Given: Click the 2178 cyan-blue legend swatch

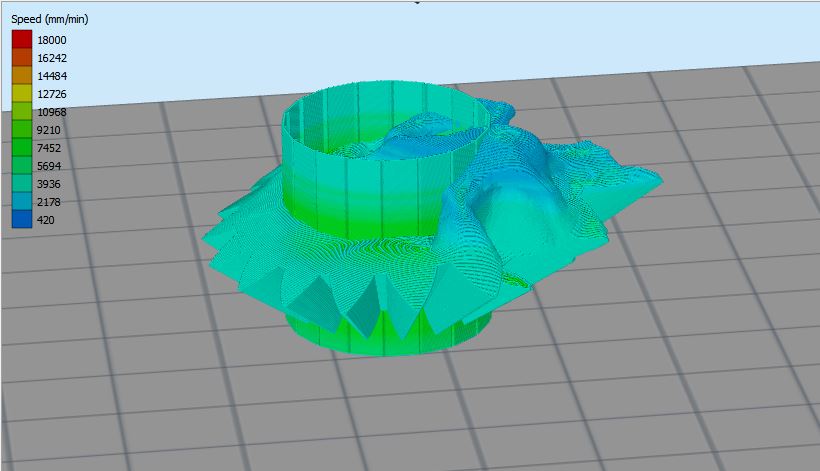Looking at the screenshot, I should (x=22, y=202).
